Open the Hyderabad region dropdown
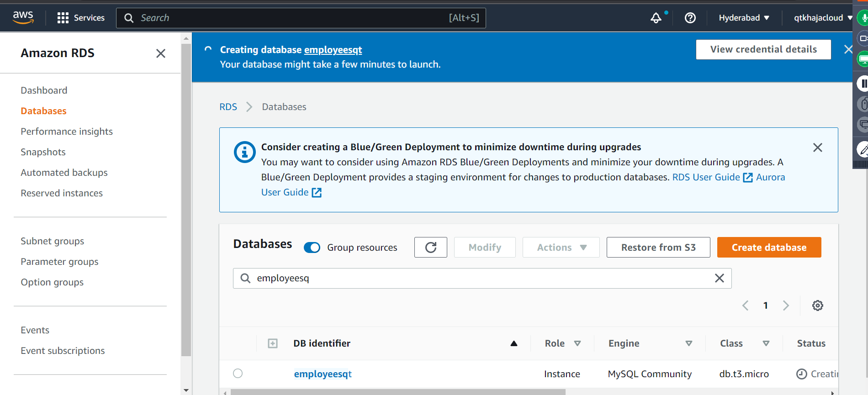The height and width of the screenshot is (395, 868). coord(744,18)
